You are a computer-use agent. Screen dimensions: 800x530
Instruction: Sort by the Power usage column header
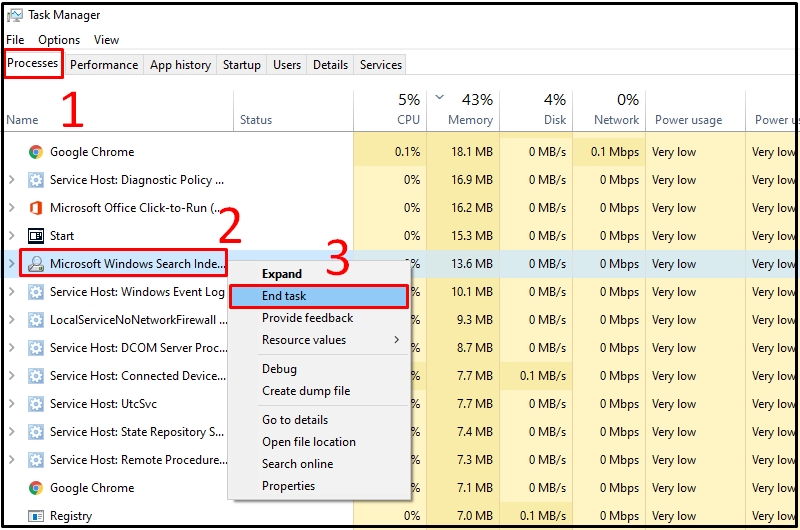point(695,111)
